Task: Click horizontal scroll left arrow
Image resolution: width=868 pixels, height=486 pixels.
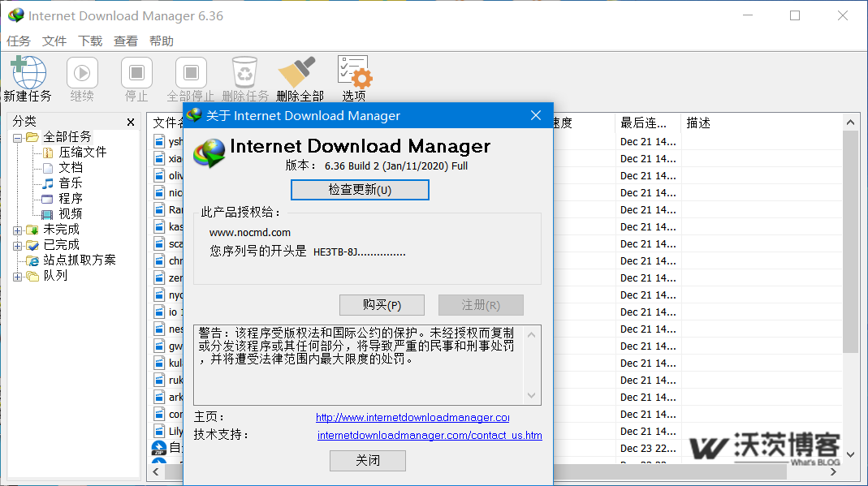Action: click(156, 471)
